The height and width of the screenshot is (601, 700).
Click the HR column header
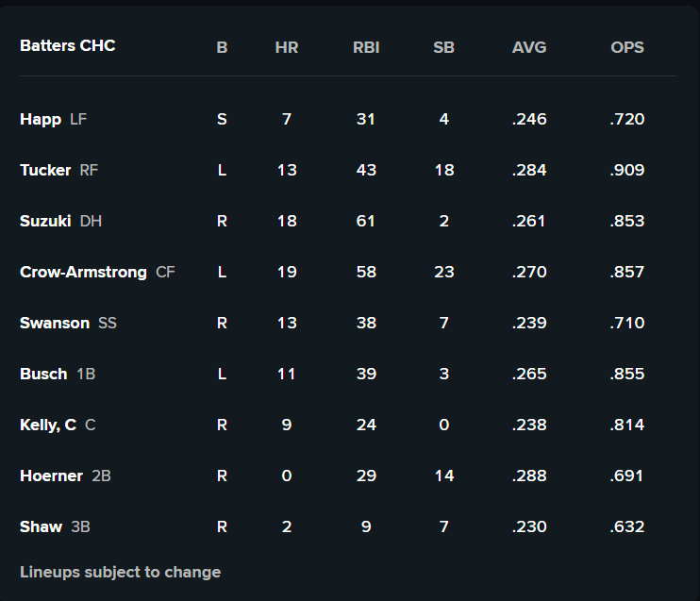point(287,47)
